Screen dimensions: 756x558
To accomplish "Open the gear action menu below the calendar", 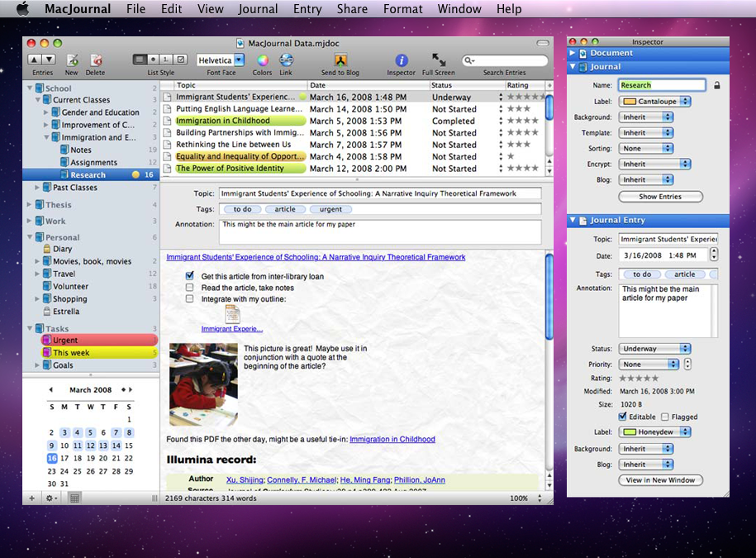I will 51,498.
